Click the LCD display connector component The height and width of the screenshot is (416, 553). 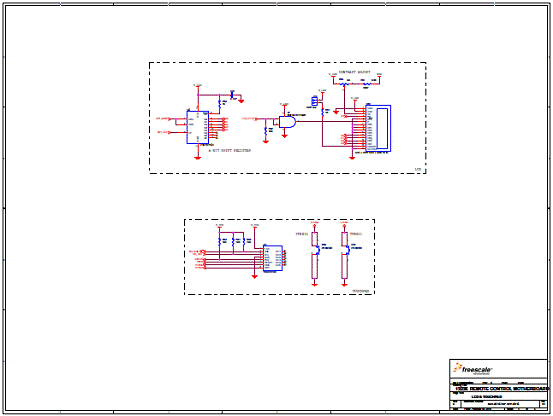tap(378, 128)
